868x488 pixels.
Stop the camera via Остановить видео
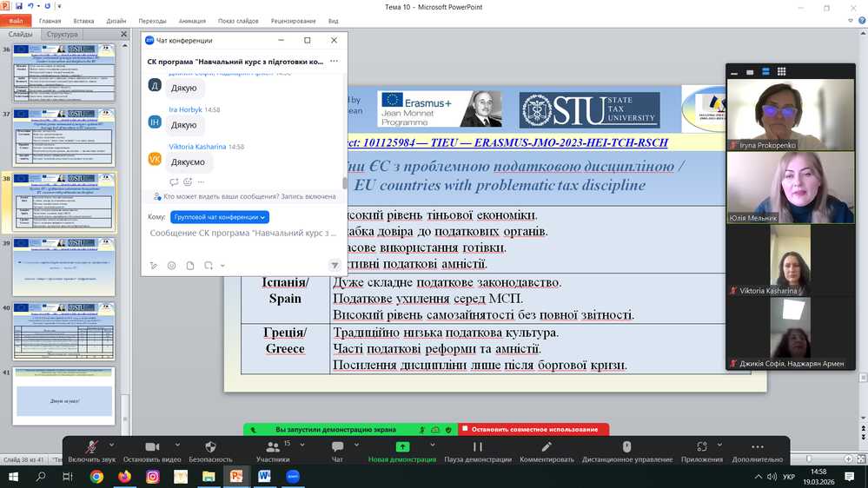[152, 447]
